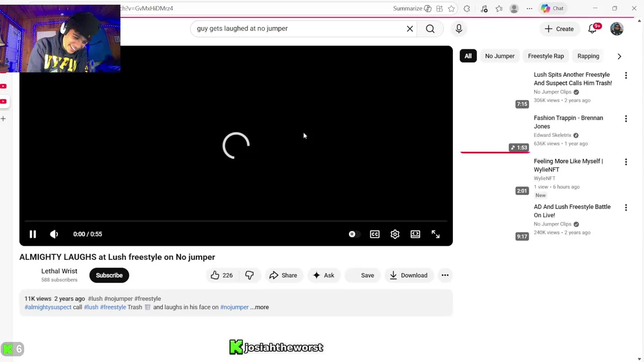644x362 pixels.
Task: Open options for AD And Lush Freestyle Battle
Action: pyautogui.click(x=626, y=208)
